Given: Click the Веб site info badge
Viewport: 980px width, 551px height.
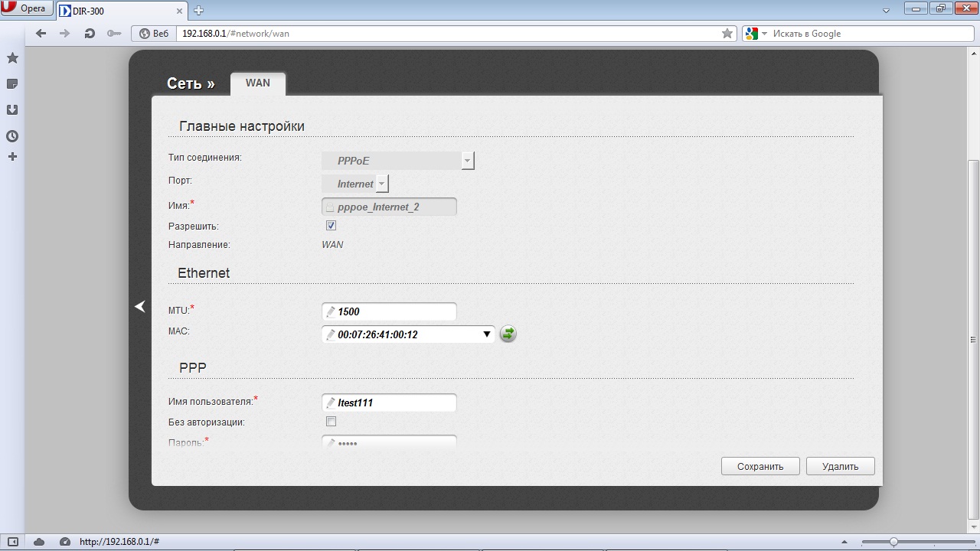Looking at the screenshot, I should point(153,34).
